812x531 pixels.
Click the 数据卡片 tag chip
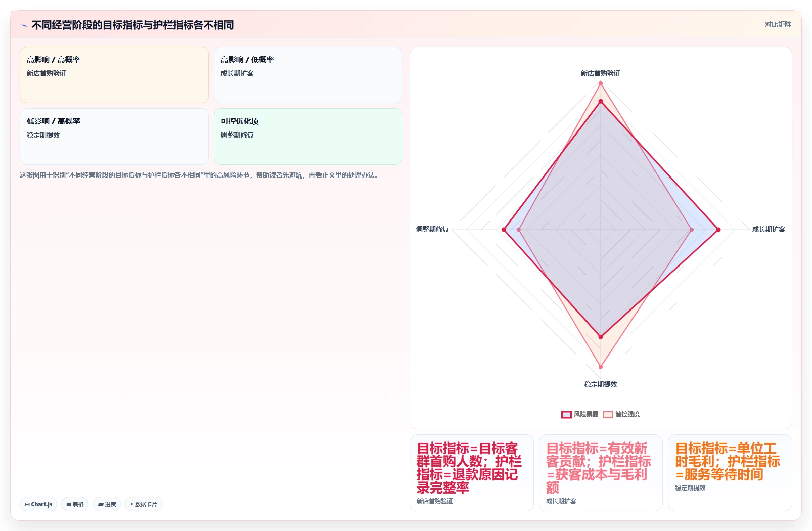[x=144, y=504]
